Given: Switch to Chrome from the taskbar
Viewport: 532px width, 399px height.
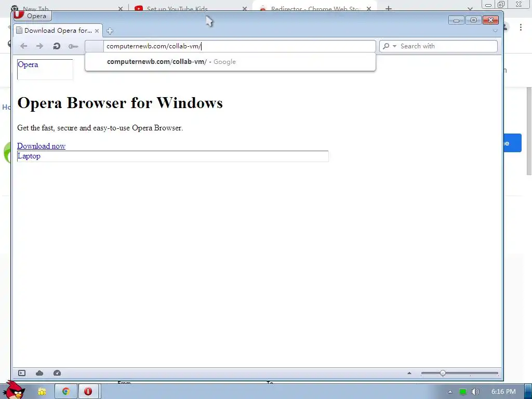Looking at the screenshot, I should click(x=66, y=392).
